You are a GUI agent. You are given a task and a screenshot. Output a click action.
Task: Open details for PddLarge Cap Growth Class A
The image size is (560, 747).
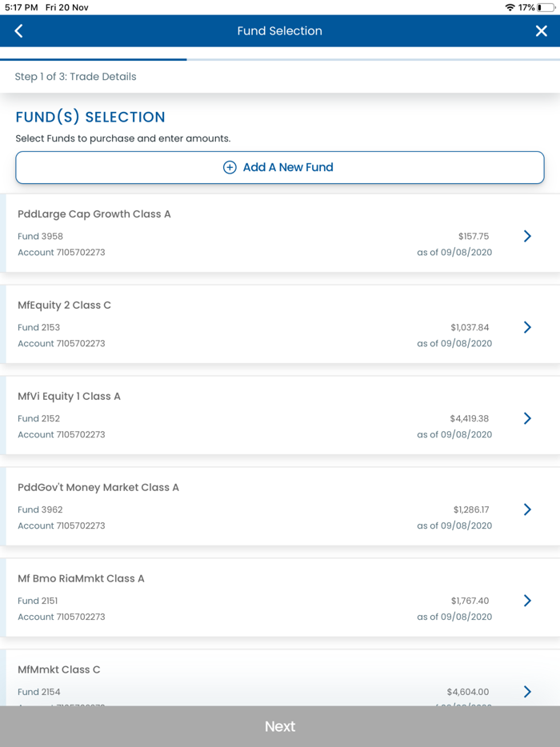coord(526,236)
